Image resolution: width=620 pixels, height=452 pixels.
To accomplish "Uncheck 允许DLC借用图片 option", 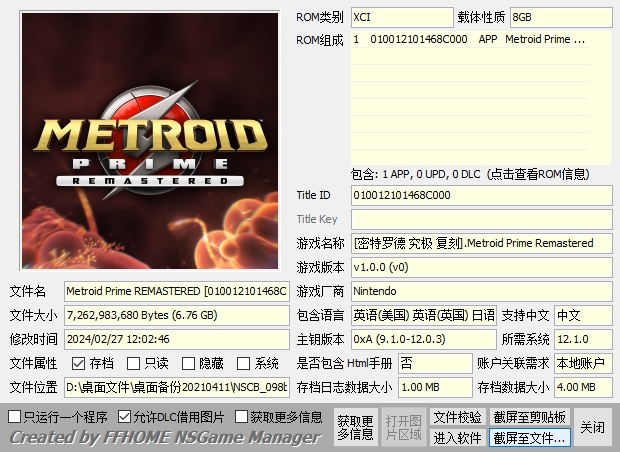I will [x=124, y=416].
